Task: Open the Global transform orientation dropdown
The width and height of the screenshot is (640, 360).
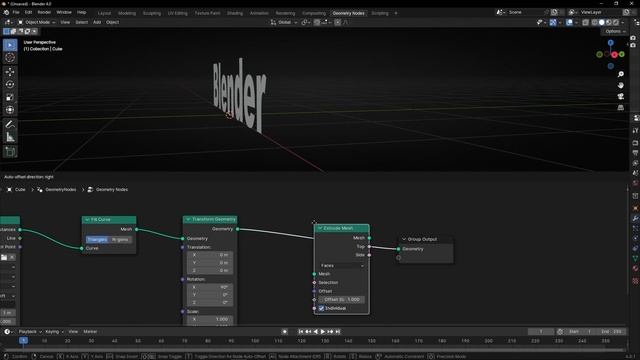Action: [284, 22]
